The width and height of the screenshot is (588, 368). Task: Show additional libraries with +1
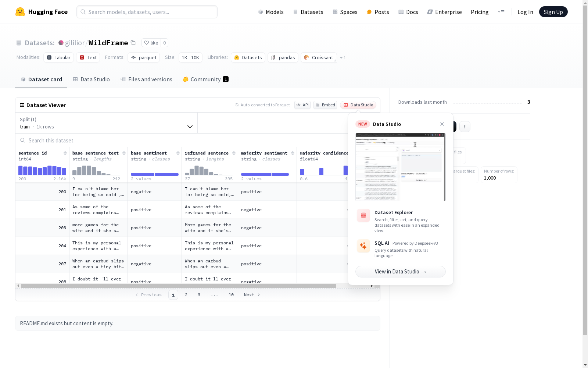343,57
